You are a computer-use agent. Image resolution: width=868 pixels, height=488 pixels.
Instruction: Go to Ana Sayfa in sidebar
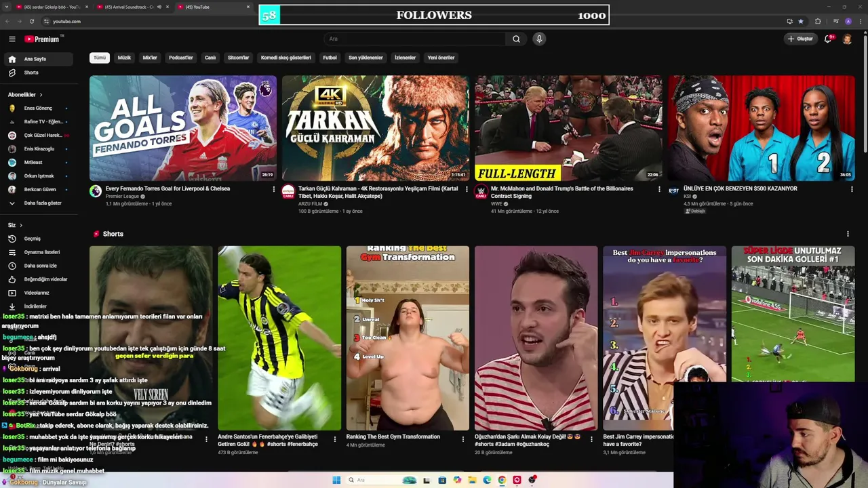pyautogui.click(x=39, y=59)
